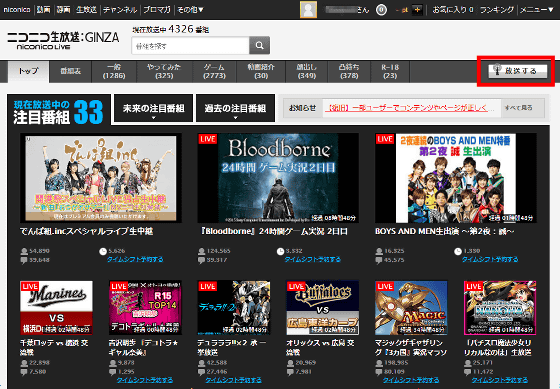Open the でんぱ組.inc live thumbnail

coord(101,178)
